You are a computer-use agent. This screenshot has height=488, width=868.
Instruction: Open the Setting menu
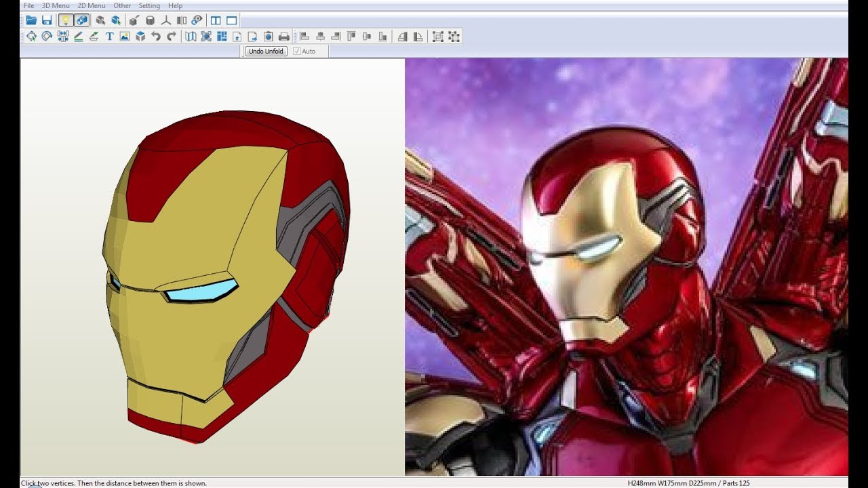(149, 5)
